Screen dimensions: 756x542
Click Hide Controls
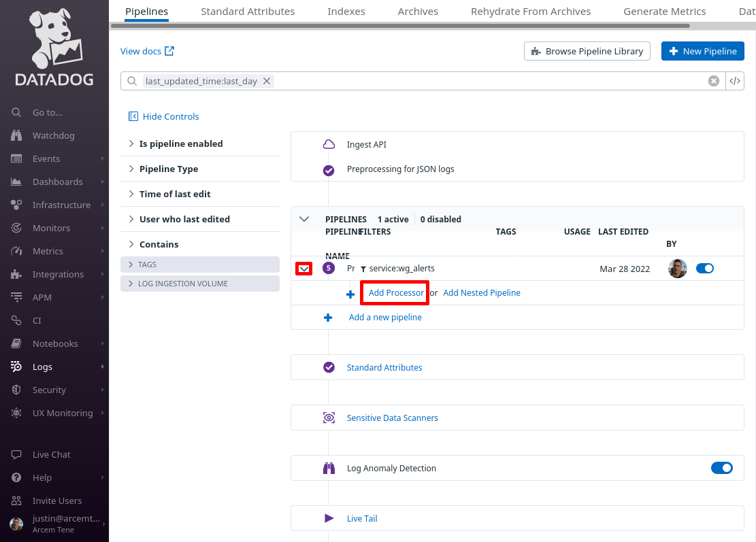pos(163,116)
